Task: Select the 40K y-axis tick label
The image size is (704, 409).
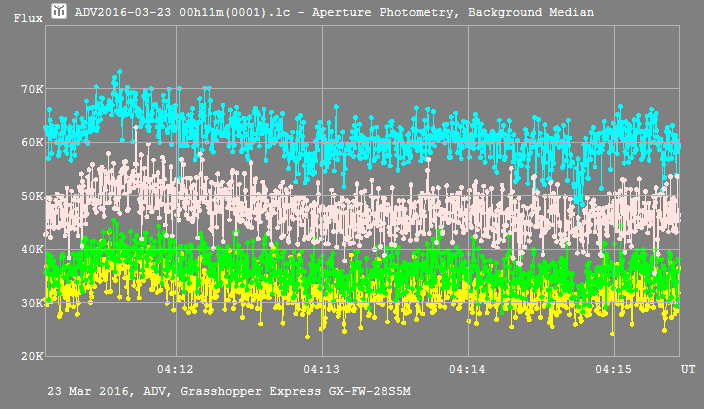Action: point(32,249)
